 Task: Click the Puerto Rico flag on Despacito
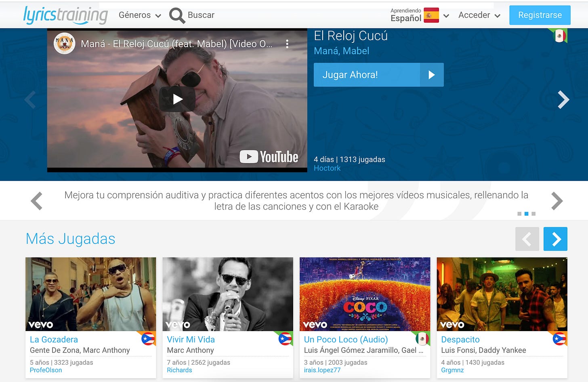click(559, 339)
